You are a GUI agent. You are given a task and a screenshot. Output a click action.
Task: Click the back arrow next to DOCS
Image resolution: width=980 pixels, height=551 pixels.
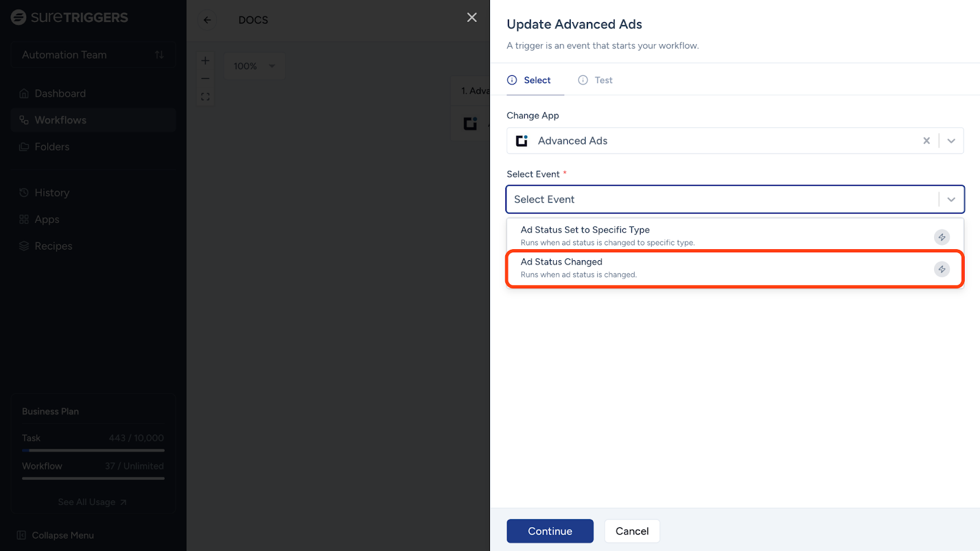click(x=208, y=20)
